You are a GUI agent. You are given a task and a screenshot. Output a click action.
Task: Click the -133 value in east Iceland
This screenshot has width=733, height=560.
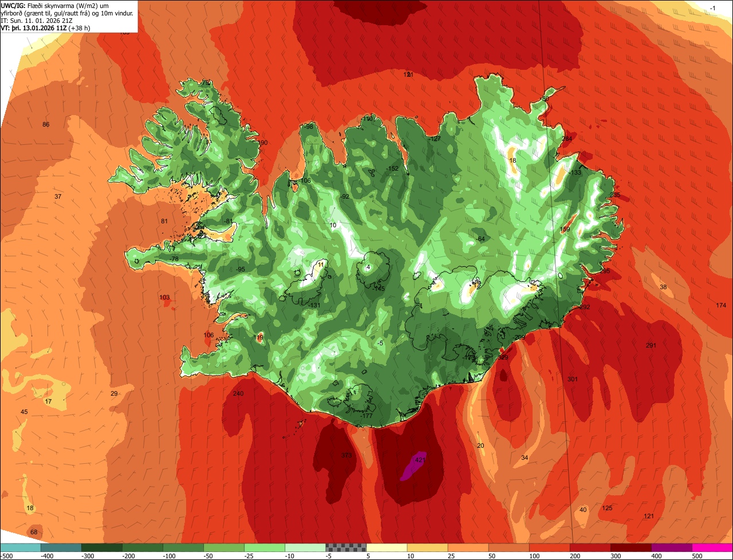pyautogui.click(x=574, y=172)
